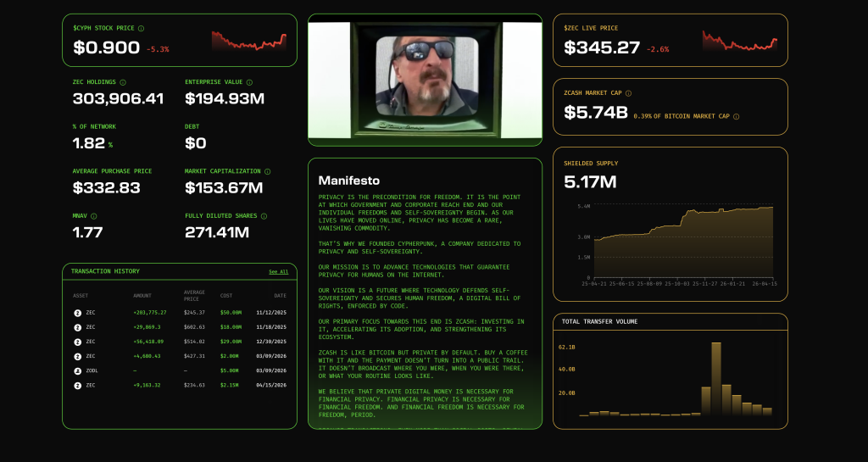This screenshot has height=462, width=868.
Task: Click the 62.1B axis label in the volume chart
Action: (x=567, y=348)
